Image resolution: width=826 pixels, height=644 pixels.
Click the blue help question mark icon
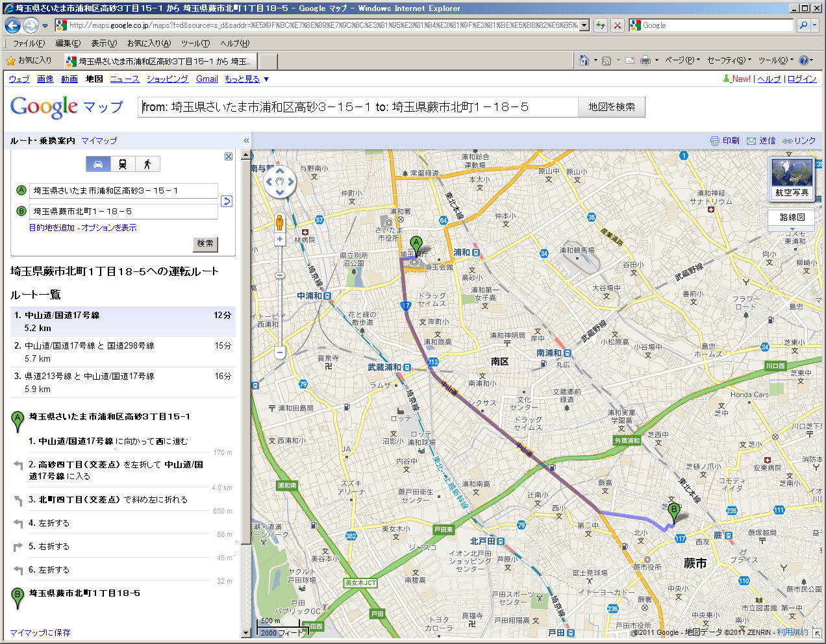point(804,60)
